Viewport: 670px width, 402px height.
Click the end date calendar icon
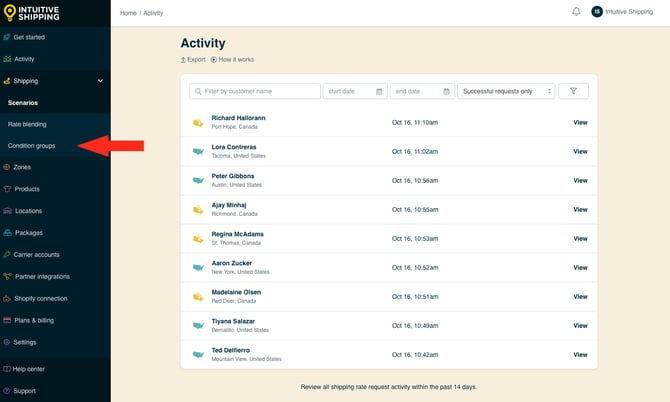[446, 91]
